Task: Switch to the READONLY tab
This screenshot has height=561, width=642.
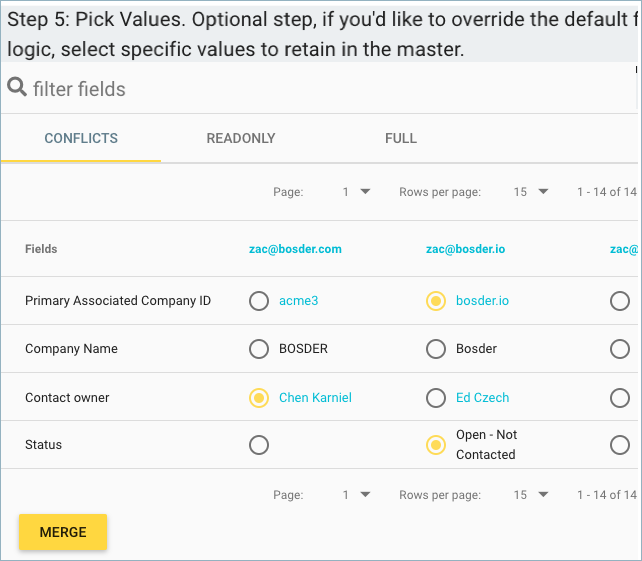Action: pyautogui.click(x=241, y=138)
